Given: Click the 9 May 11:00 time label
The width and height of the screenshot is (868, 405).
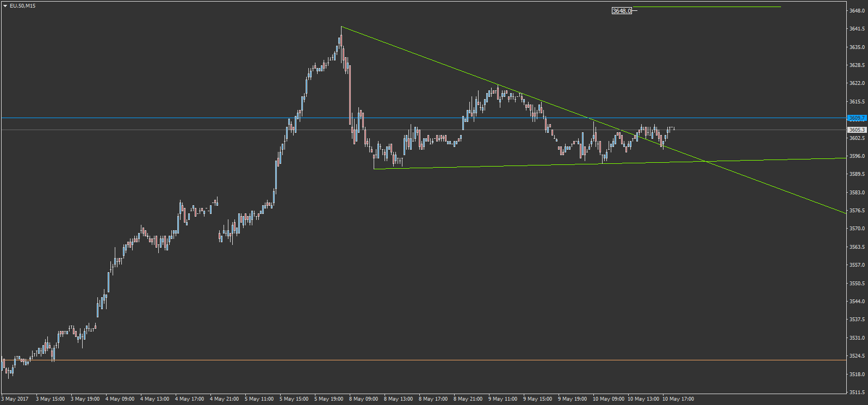Looking at the screenshot, I should pos(503,399).
